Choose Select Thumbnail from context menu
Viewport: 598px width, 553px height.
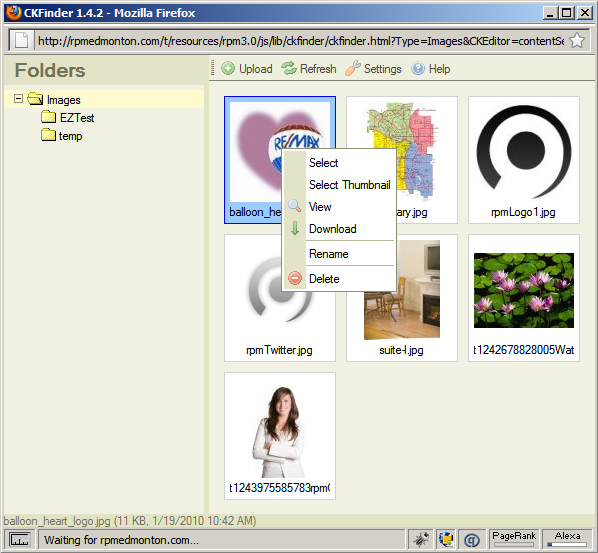coord(350,185)
